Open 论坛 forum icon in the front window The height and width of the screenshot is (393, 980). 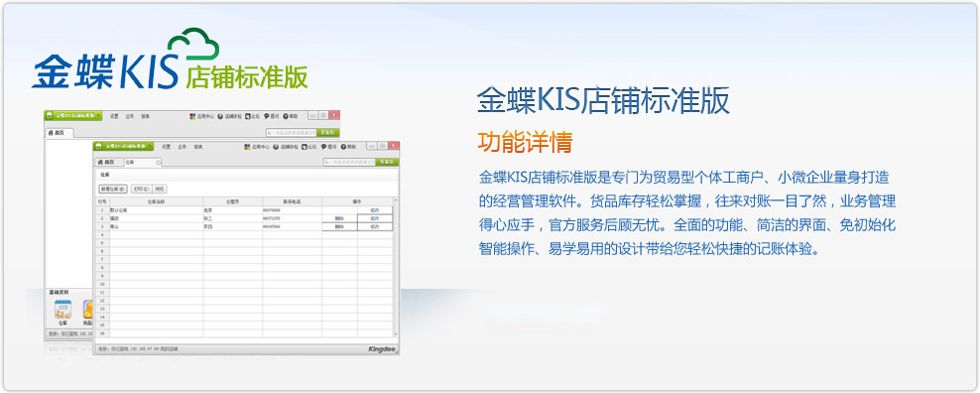click(309, 147)
